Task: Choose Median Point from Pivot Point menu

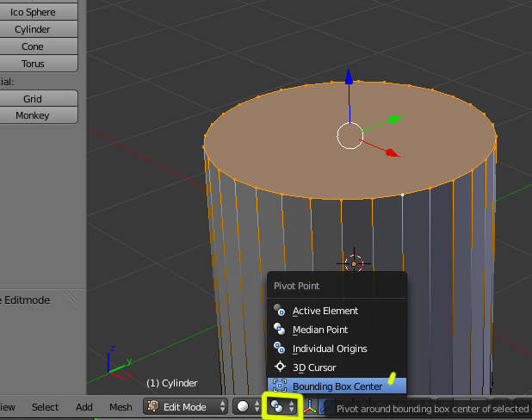Action: coord(337,330)
